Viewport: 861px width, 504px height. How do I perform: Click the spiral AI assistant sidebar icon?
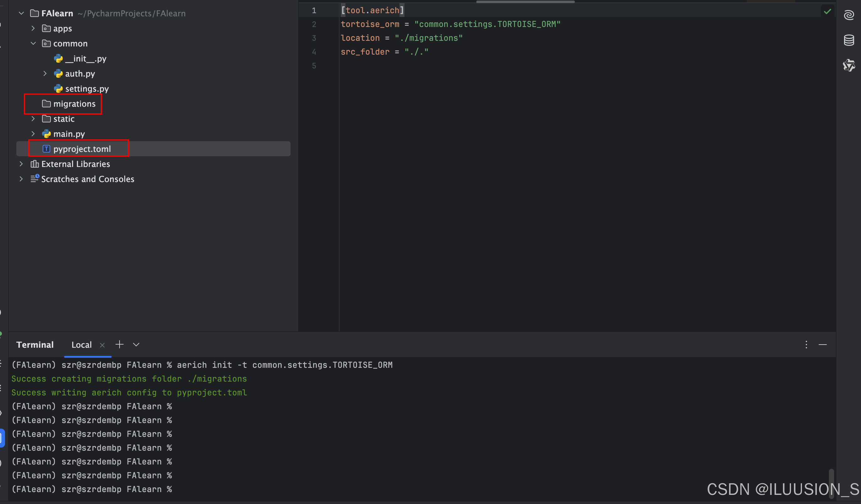pos(849,15)
